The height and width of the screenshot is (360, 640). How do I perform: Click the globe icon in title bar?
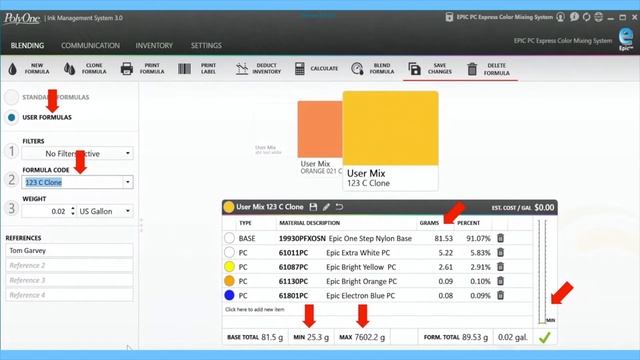click(599, 17)
